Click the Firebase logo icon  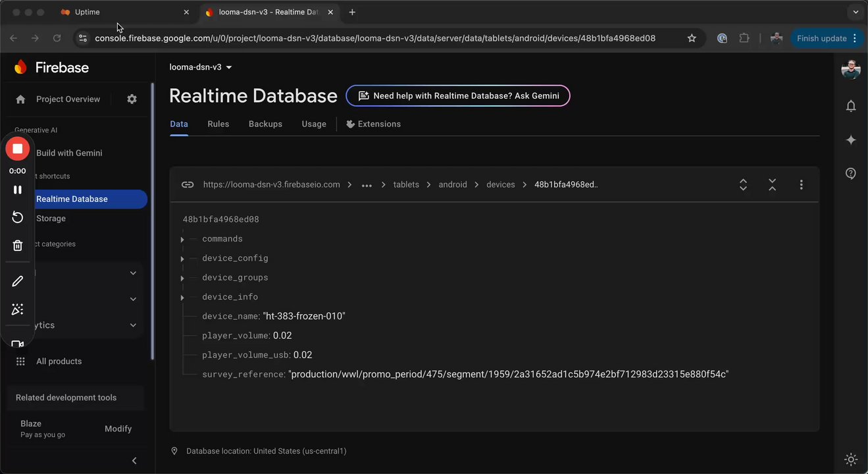click(x=21, y=67)
